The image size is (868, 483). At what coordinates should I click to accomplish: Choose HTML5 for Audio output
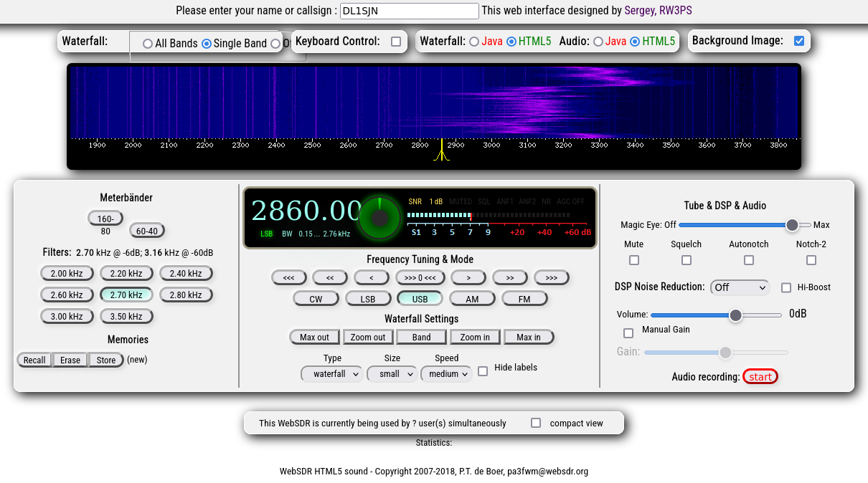point(635,42)
